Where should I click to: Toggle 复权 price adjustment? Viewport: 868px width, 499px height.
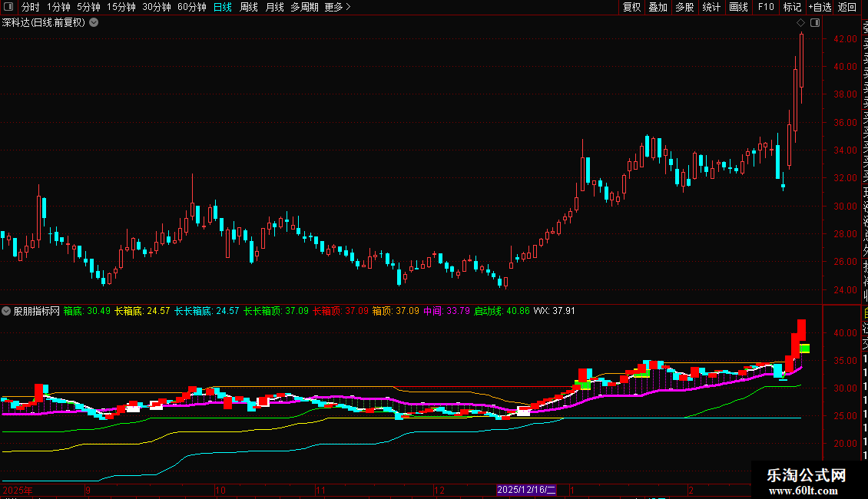click(631, 7)
